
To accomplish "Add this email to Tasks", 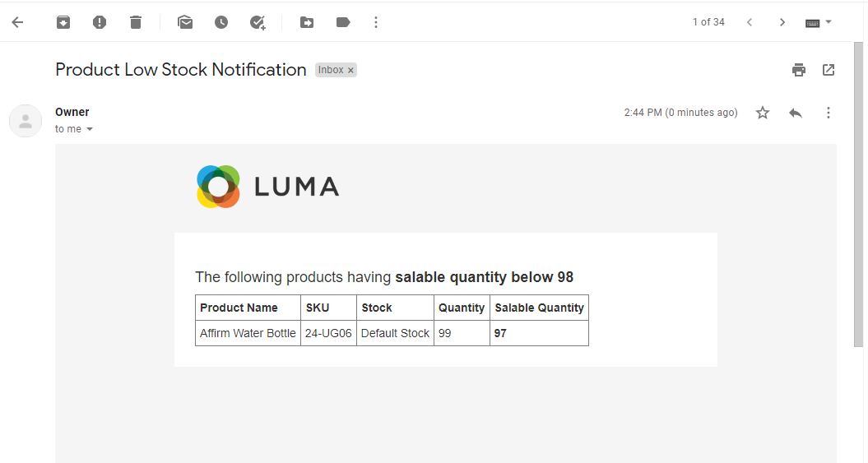I will (x=258, y=22).
